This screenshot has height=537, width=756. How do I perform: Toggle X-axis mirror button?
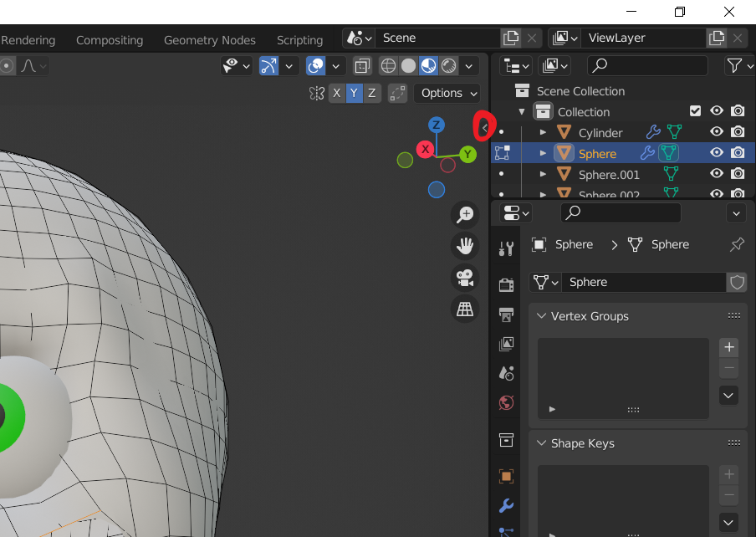click(x=336, y=93)
